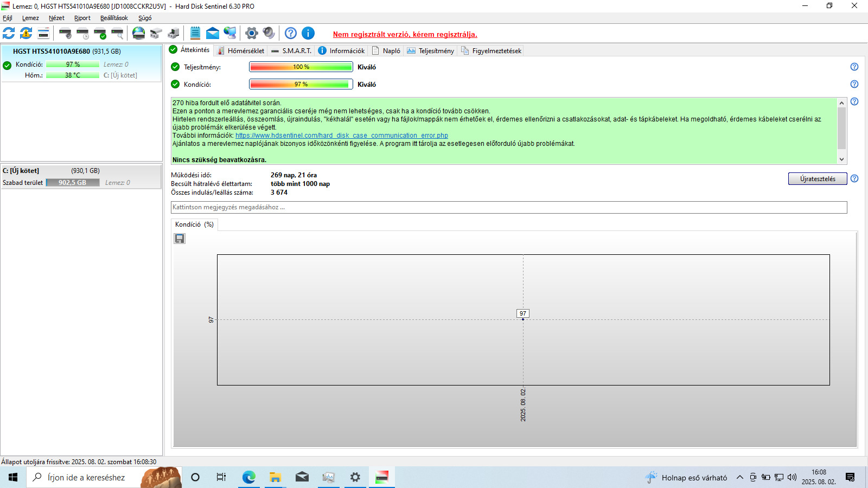
Task: Click the question mark help toolbar icon
Action: point(291,33)
